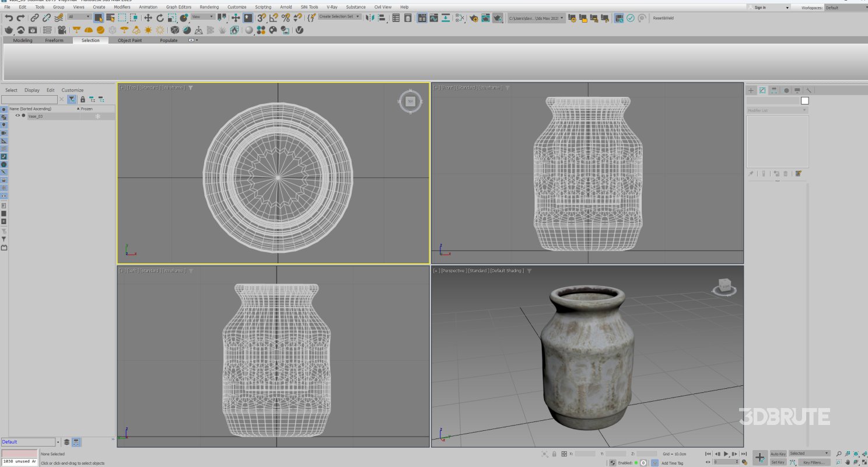This screenshot has width=868, height=467.
Task: Open the selection filter All dropdown
Action: [x=80, y=18]
